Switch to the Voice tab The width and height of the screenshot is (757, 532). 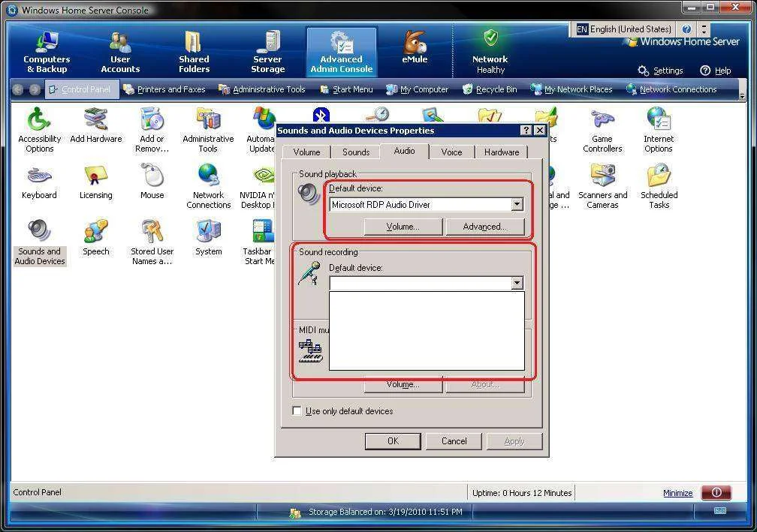click(x=451, y=152)
